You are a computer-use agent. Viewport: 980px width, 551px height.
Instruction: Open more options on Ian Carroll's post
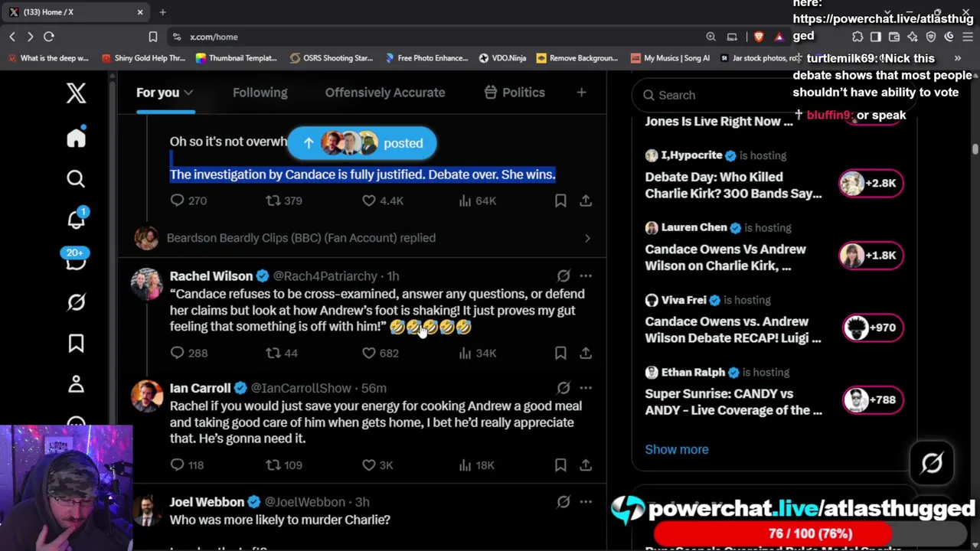point(586,388)
